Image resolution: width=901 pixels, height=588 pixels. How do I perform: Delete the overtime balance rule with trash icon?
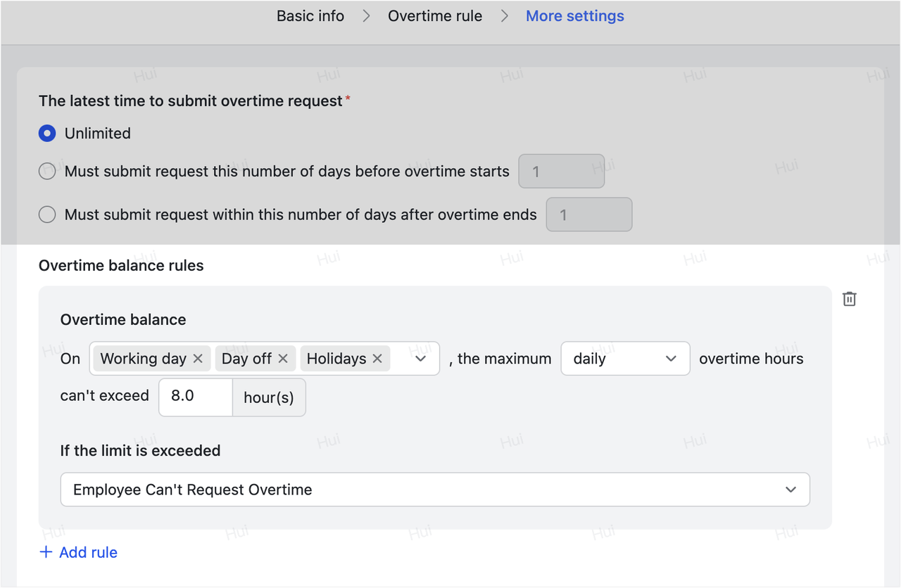pyautogui.click(x=850, y=299)
